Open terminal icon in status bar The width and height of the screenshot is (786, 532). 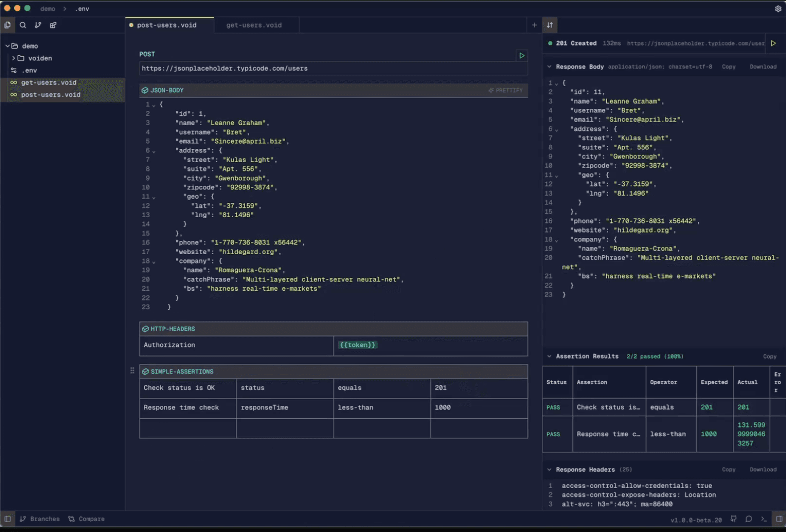coord(764,519)
